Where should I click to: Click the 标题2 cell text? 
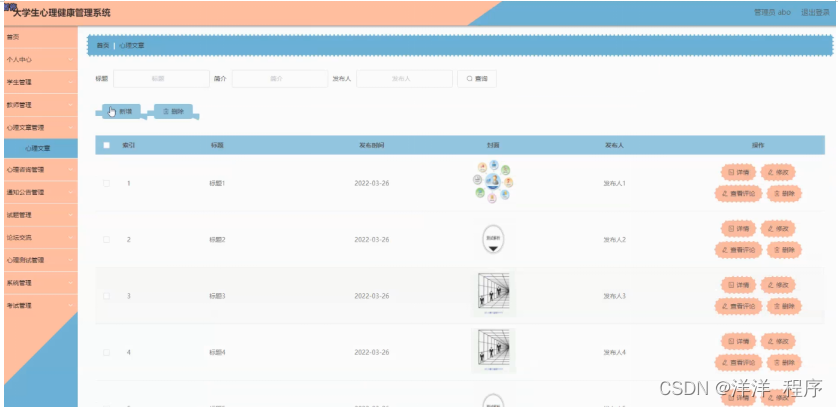[217, 239]
